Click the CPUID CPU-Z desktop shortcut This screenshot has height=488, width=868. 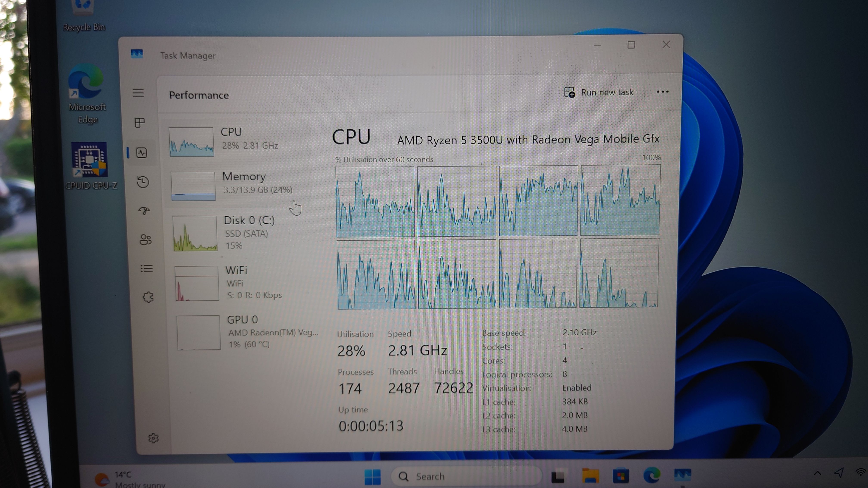pos(90,166)
